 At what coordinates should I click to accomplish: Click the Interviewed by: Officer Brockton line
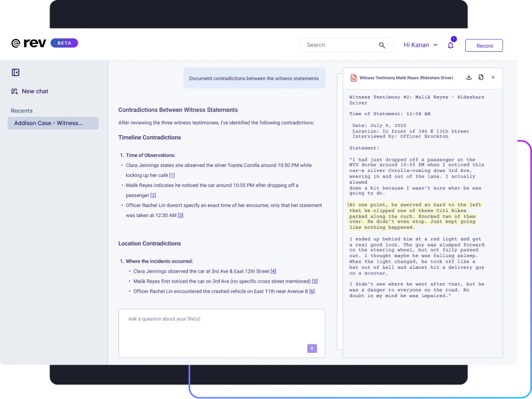tap(400, 136)
